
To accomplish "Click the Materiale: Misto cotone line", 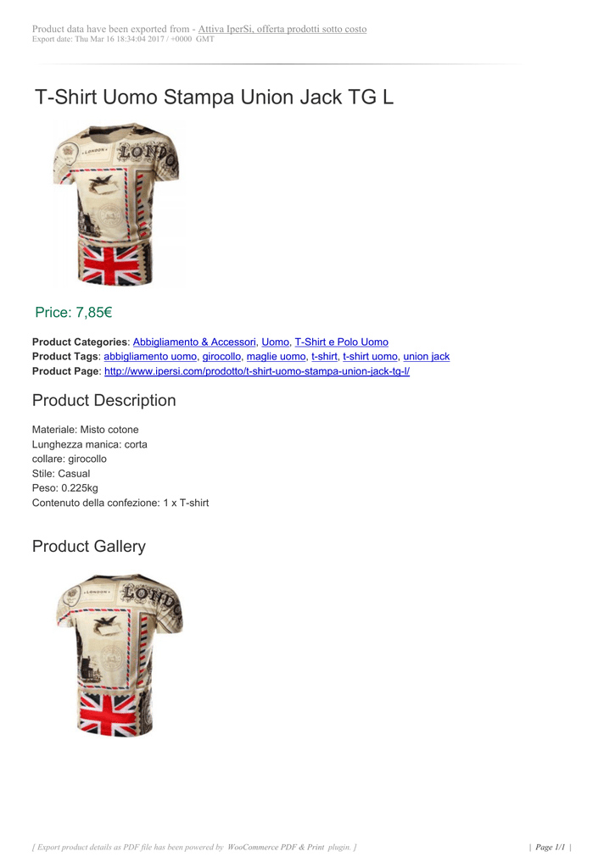I will [85, 430].
